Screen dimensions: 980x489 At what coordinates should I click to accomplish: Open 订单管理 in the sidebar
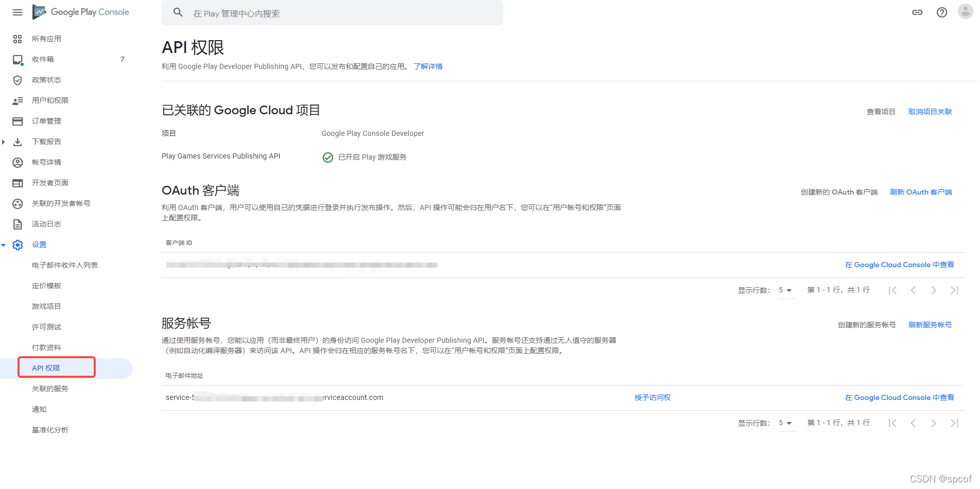coord(46,121)
